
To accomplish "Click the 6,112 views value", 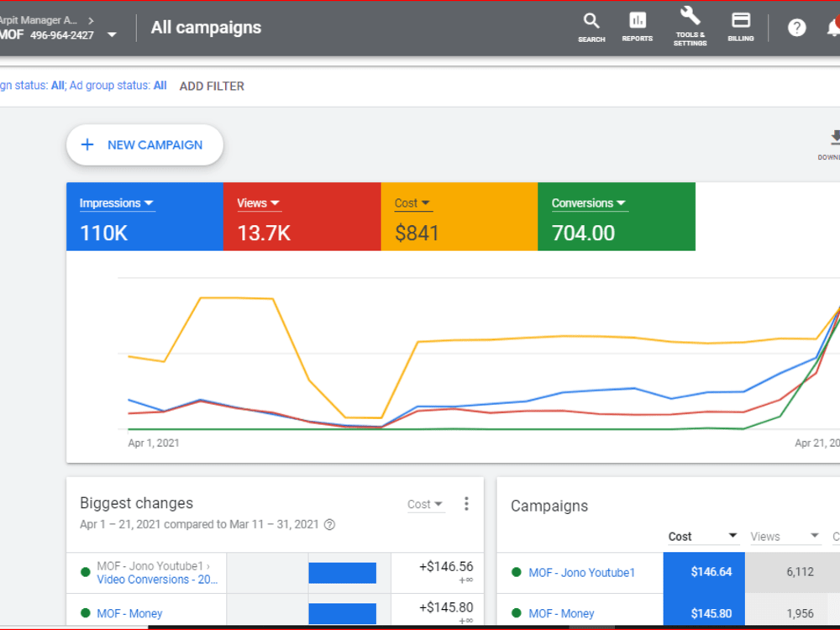I will point(800,572).
